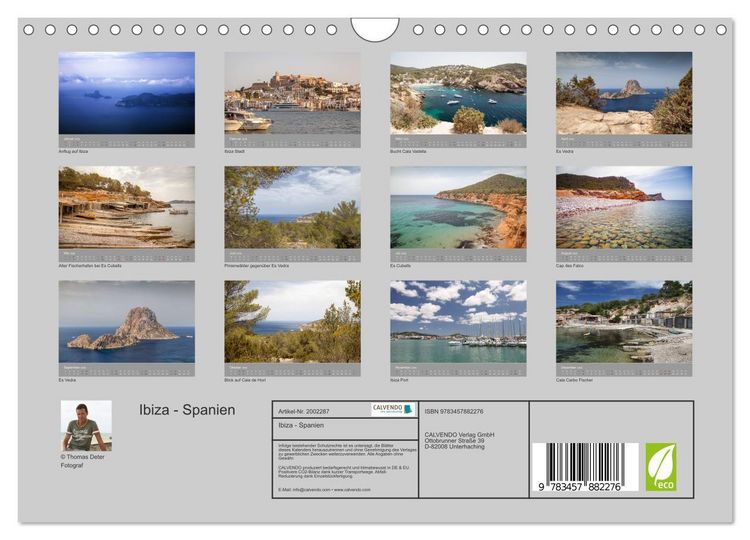
Task: Open the April 'Es Vedra' photo with trees
Action: click(624, 93)
